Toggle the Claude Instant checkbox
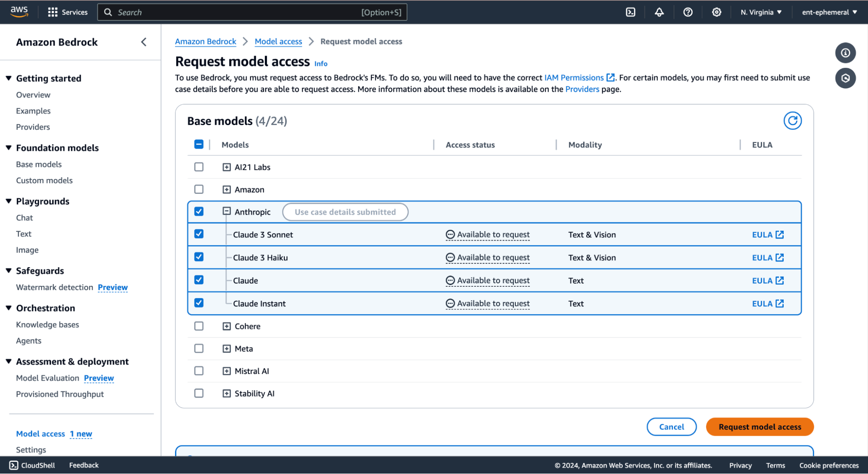868x474 pixels. [199, 303]
